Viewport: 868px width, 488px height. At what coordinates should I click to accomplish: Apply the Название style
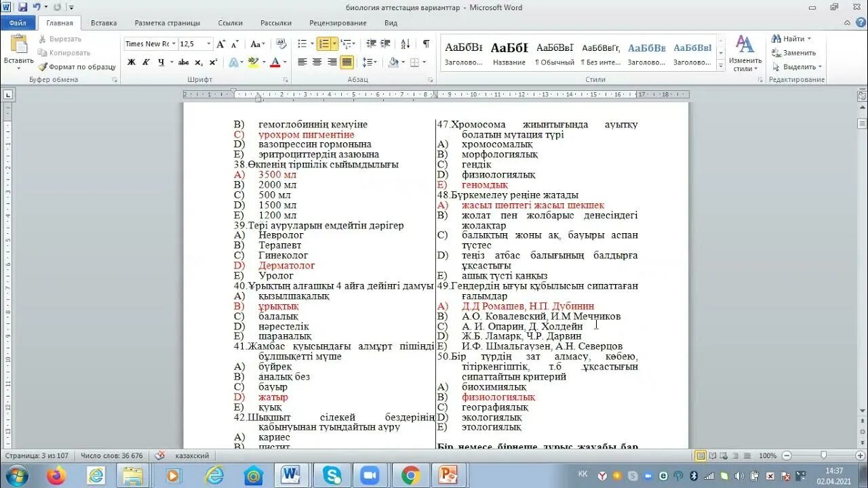point(509,54)
